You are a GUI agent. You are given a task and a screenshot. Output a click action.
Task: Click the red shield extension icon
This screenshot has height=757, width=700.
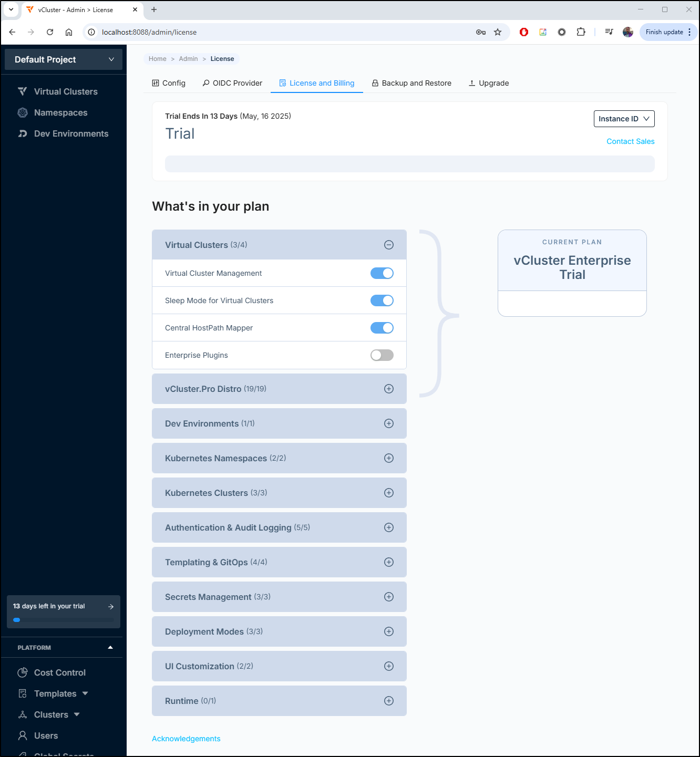coord(524,32)
